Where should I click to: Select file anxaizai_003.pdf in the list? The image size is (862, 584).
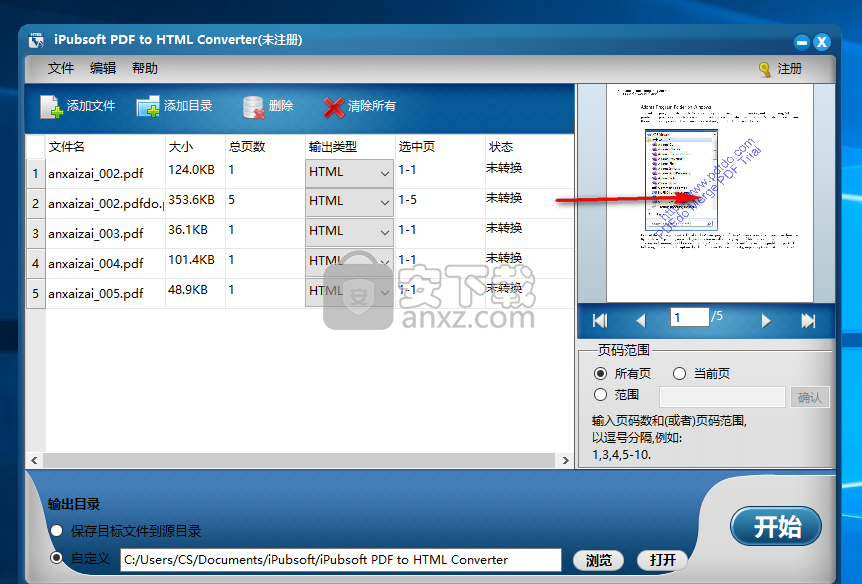tap(96, 234)
